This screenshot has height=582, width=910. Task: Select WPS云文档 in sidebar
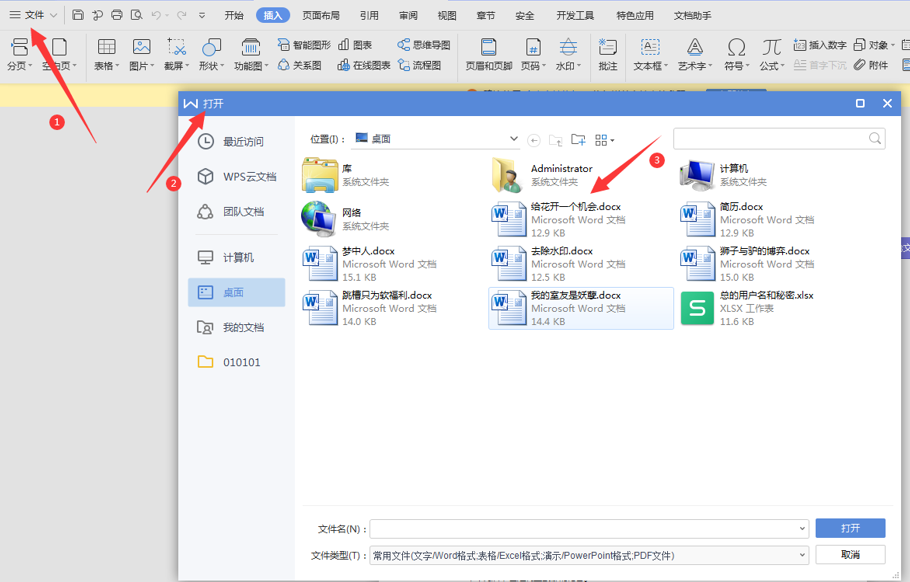pos(236,176)
